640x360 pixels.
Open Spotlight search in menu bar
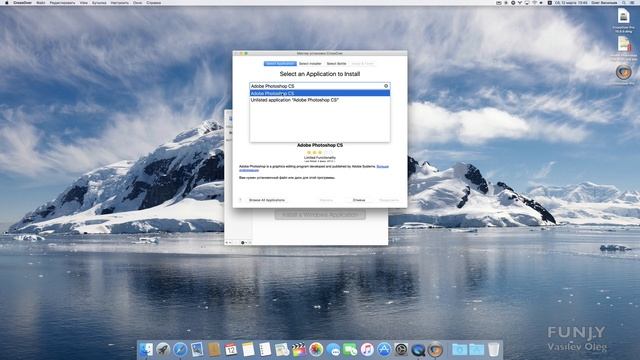click(624, 2)
